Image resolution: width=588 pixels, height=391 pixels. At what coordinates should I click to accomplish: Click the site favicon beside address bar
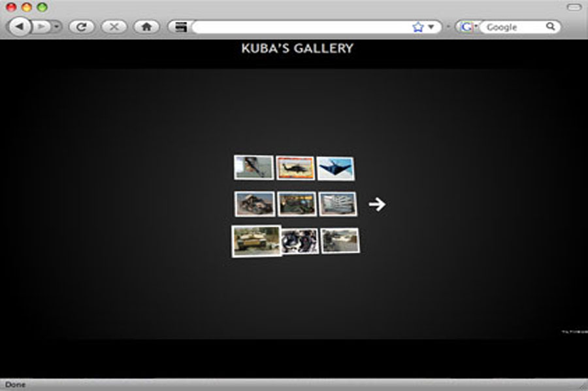click(x=181, y=27)
